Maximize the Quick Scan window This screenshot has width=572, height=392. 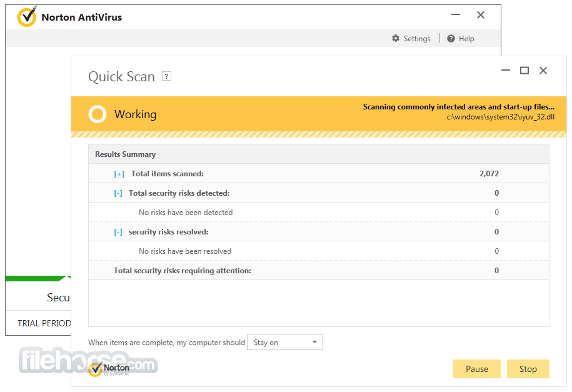524,71
